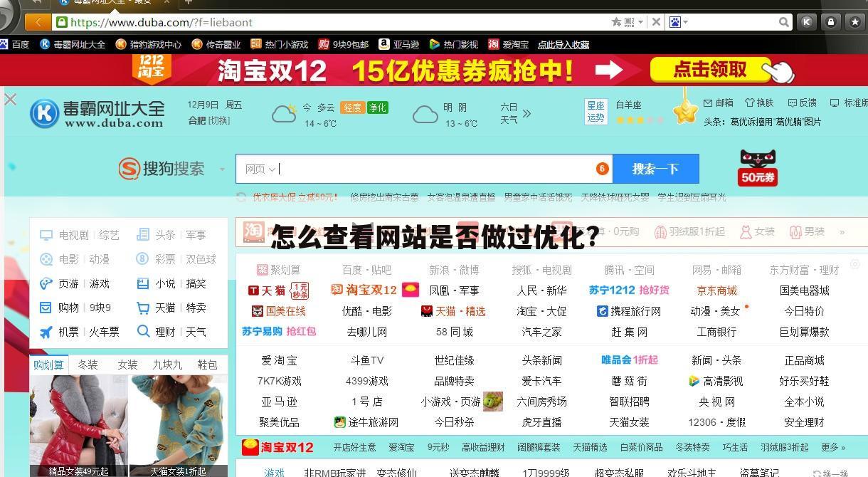Click the 邮箱 mail icon link
868x477 pixels.
coord(718,103)
